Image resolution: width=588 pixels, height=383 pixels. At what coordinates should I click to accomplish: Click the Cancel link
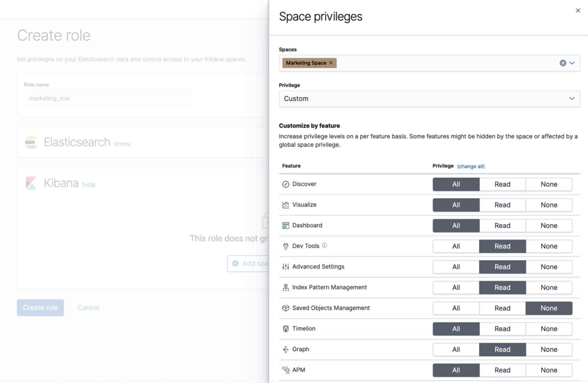click(x=88, y=307)
